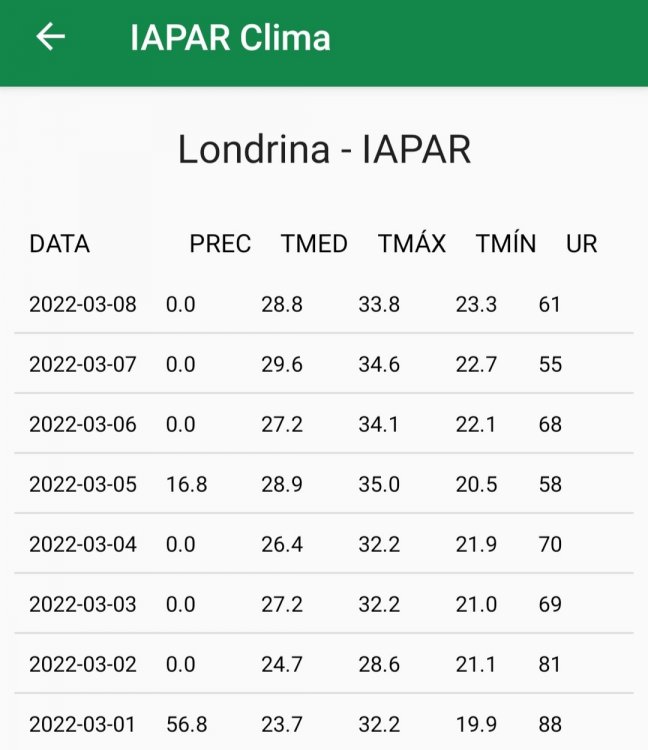Tap the back arrow icon
The height and width of the screenshot is (750, 648).
(x=50, y=37)
